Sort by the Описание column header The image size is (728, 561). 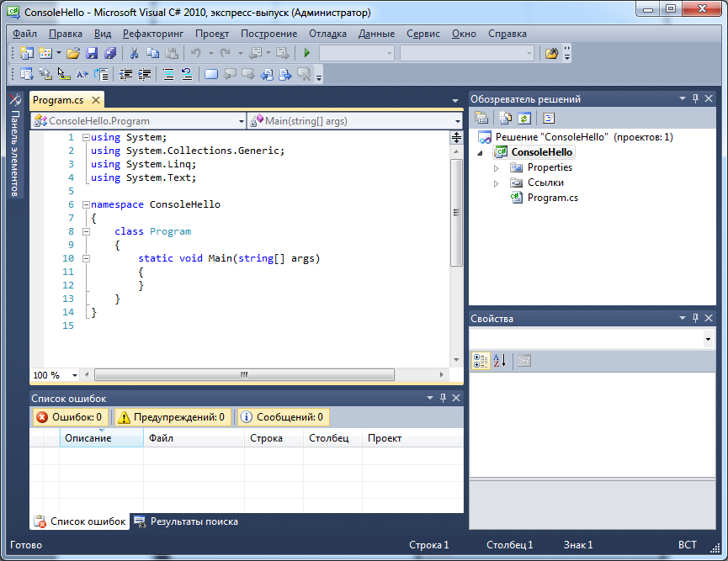pos(101,438)
